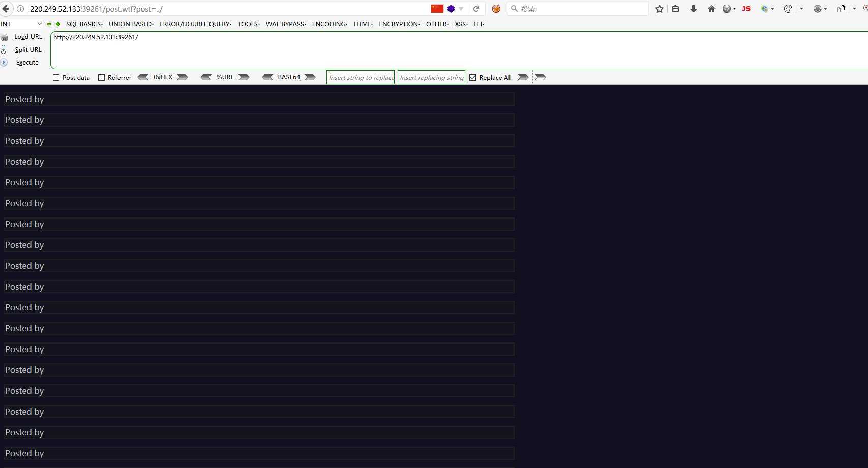868x468 pixels.
Task: Enable the Referrer checkbox
Action: click(102, 78)
